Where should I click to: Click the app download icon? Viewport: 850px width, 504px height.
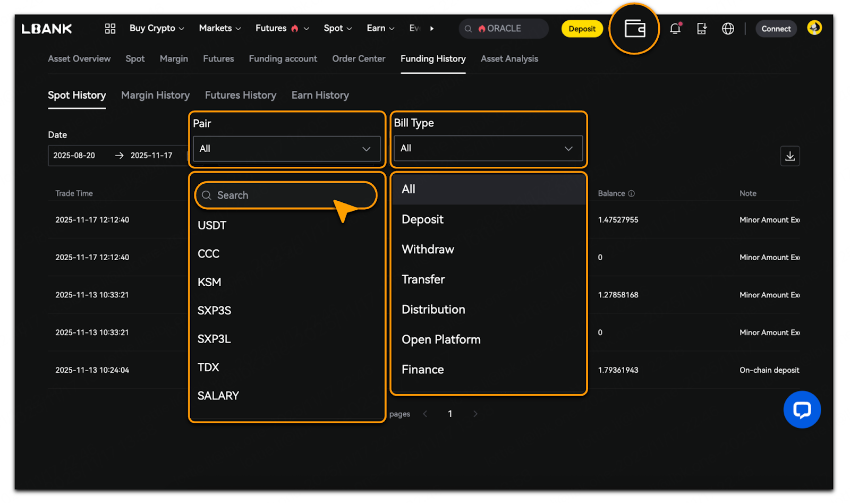point(702,29)
